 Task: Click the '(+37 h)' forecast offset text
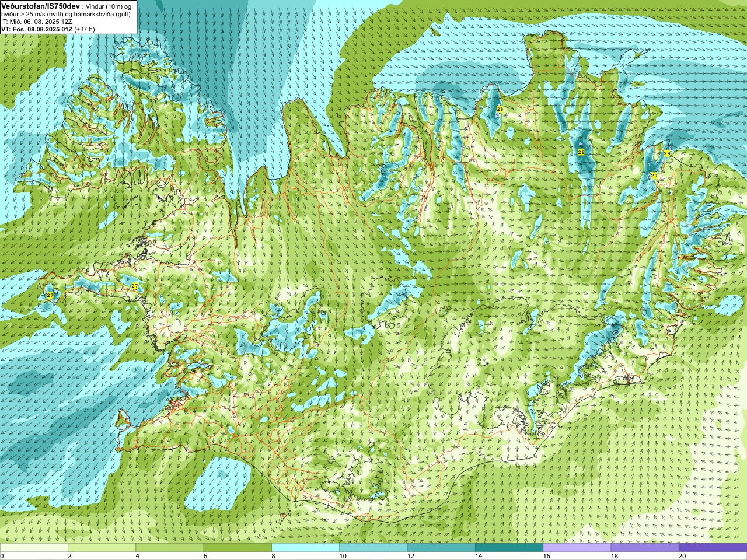pos(85,29)
